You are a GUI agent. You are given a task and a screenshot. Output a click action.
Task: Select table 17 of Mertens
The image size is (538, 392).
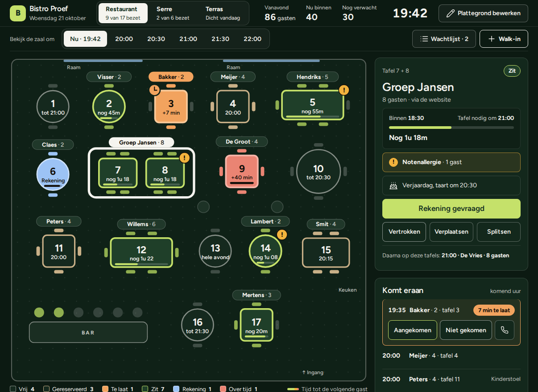point(257,325)
